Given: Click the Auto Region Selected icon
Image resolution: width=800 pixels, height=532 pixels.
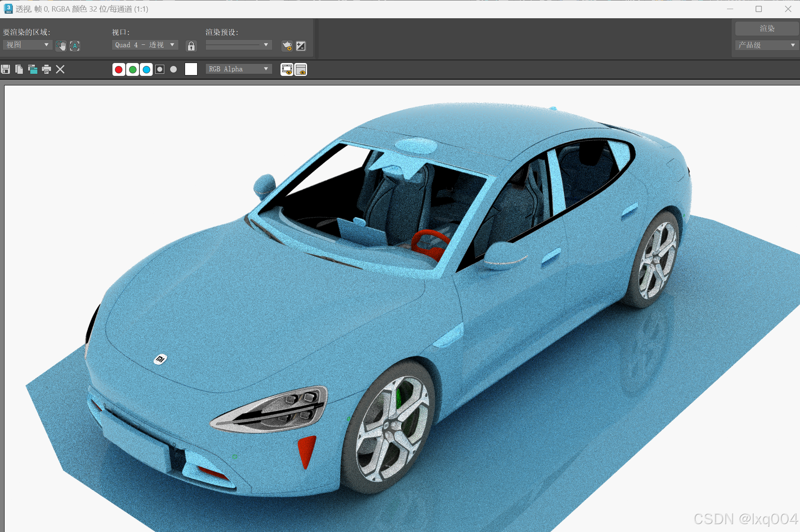Looking at the screenshot, I should click(x=75, y=46).
